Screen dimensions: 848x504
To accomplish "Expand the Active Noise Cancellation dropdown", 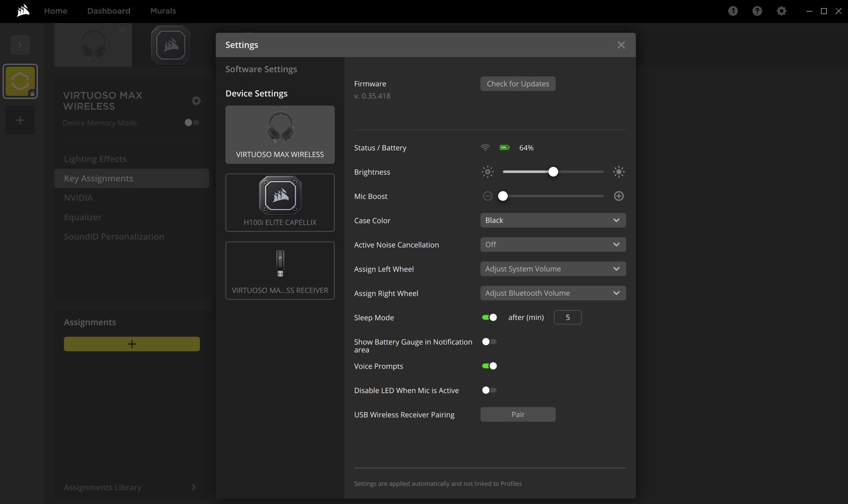I will point(553,245).
